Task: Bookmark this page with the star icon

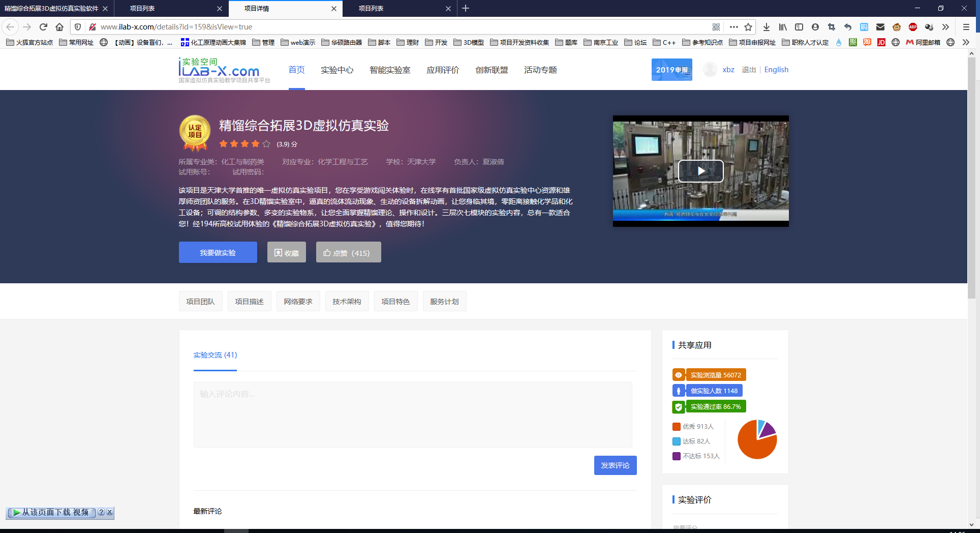Action: 748,27
